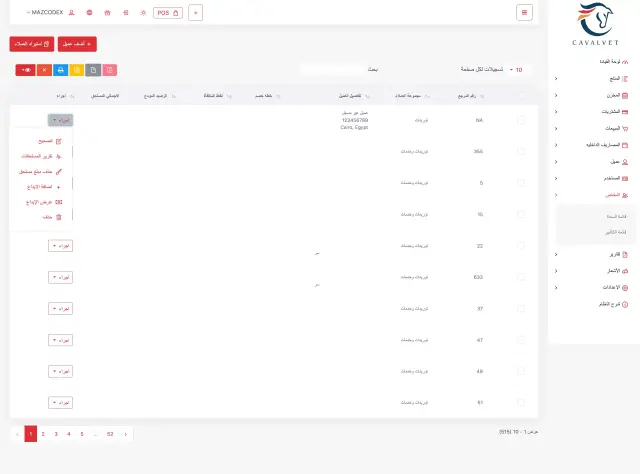
Task: Collapse the open action dropdown on NA row
Action: pos(60,120)
